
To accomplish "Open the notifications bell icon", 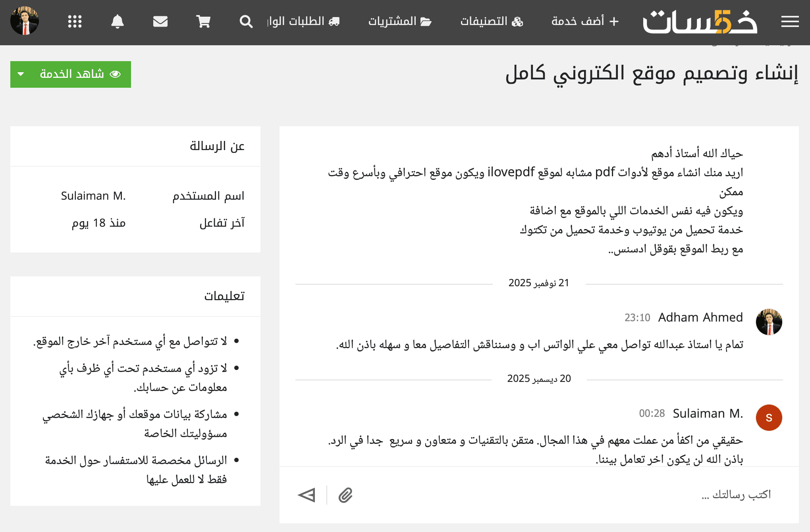I will tap(117, 22).
